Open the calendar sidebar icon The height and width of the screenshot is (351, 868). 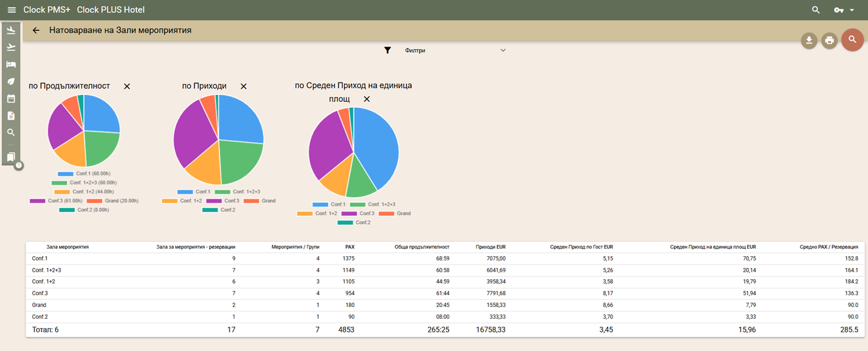[x=11, y=99]
